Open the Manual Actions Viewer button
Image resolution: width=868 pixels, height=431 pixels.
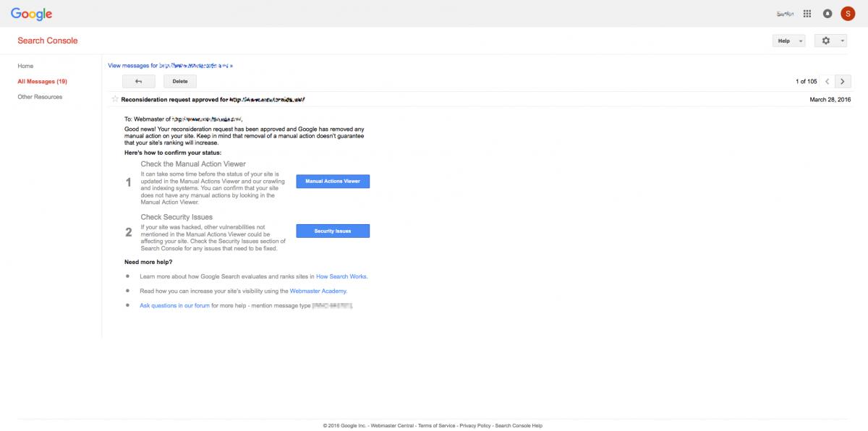coord(333,182)
